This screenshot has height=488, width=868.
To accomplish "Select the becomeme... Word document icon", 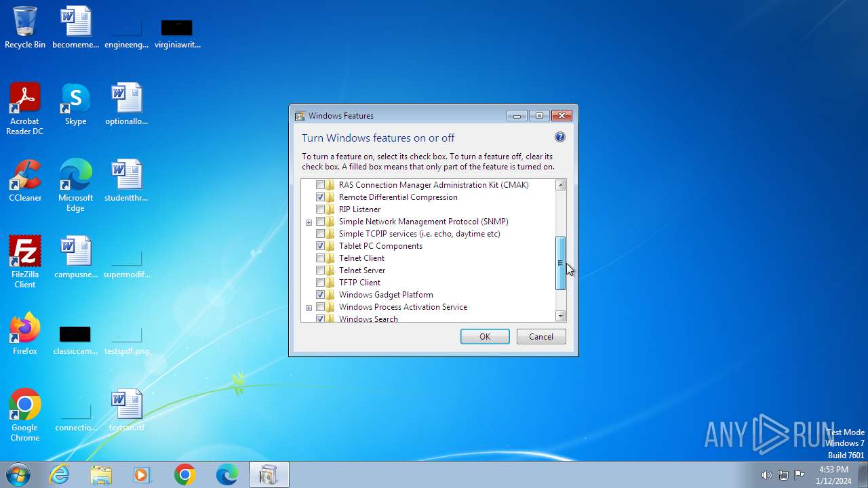I will (x=75, y=27).
